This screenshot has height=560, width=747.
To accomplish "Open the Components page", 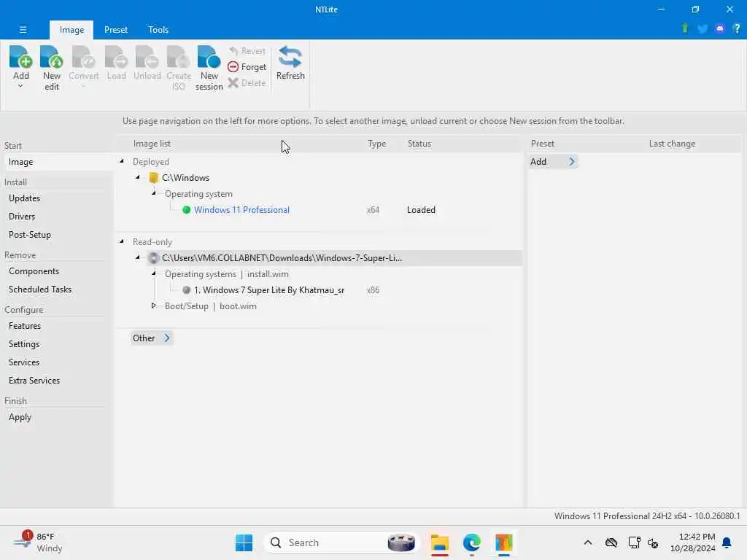I will click(x=34, y=271).
